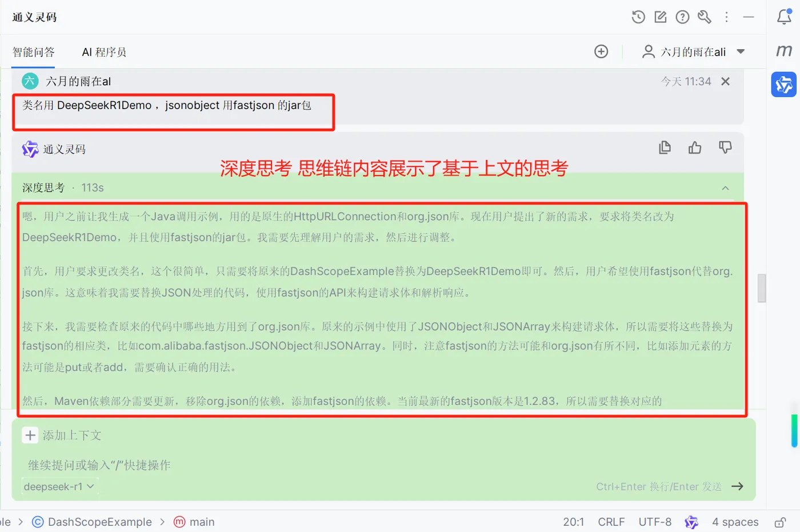This screenshot has height=532, width=800.
Task: Click the 六月的雨在al user avatar
Action: (x=30, y=81)
